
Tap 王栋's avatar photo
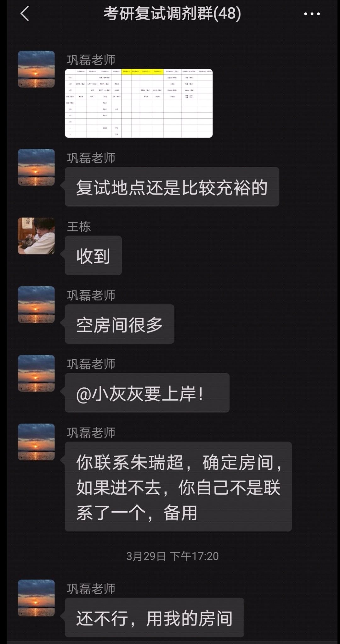pyautogui.click(x=36, y=236)
